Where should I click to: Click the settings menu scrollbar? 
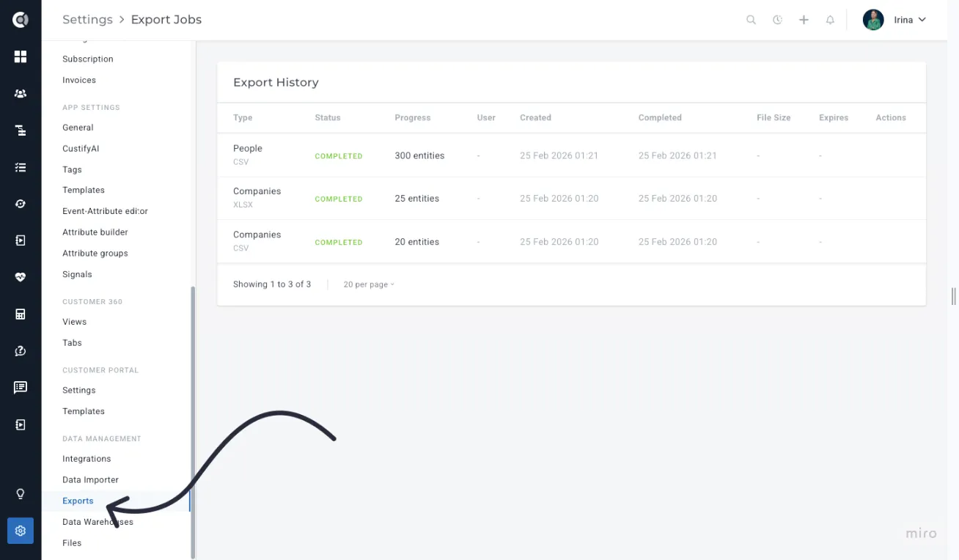click(193, 421)
